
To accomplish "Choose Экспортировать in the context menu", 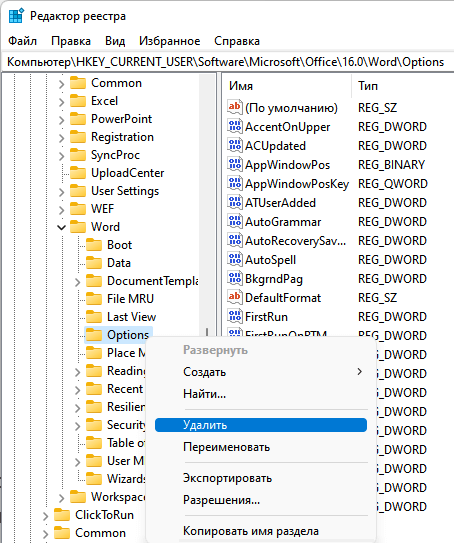I will point(261,478).
